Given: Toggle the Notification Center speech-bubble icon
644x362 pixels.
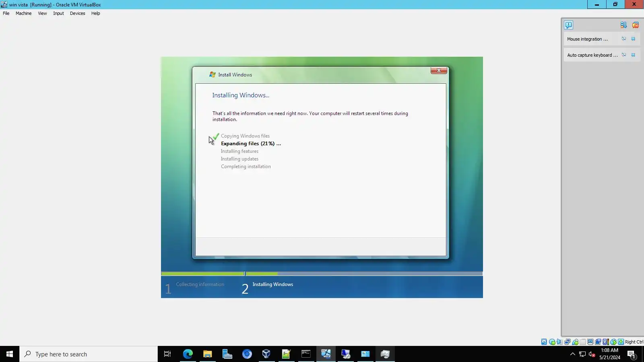Looking at the screenshot, I should click(568, 25).
